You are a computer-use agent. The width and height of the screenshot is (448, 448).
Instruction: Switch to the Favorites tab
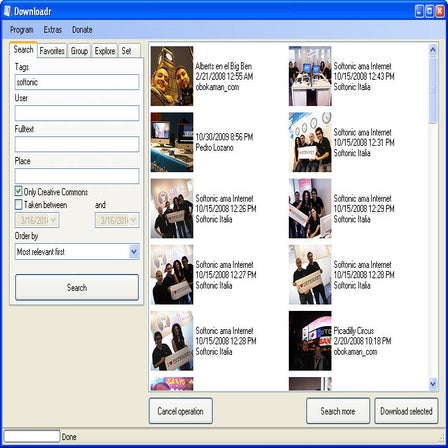52,51
